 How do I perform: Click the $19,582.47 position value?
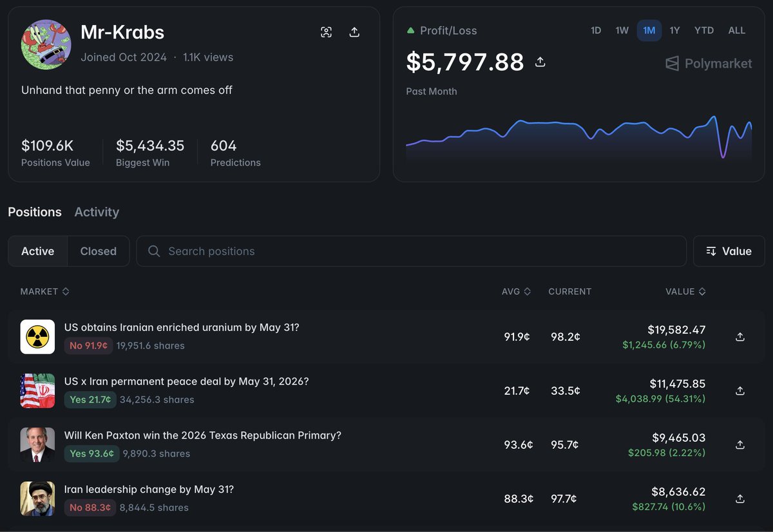[x=676, y=330]
